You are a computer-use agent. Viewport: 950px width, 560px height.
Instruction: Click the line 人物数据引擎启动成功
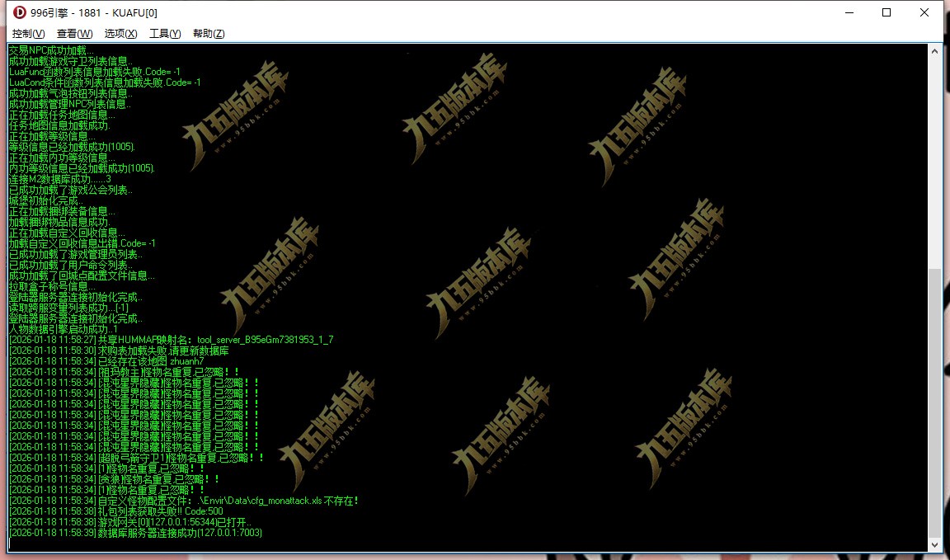(63, 329)
